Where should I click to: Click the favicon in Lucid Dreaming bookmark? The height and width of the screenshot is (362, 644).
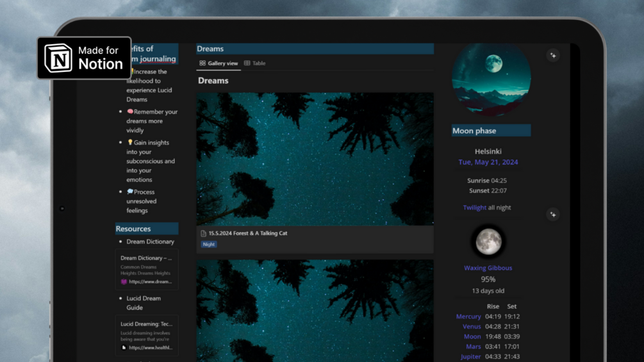pos(124,348)
